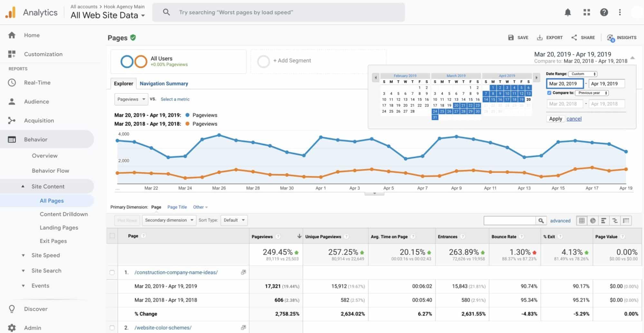644x333 pixels.
Task: Click the All Users segment circles
Action: pyautogui.click(x=135, y=61)
